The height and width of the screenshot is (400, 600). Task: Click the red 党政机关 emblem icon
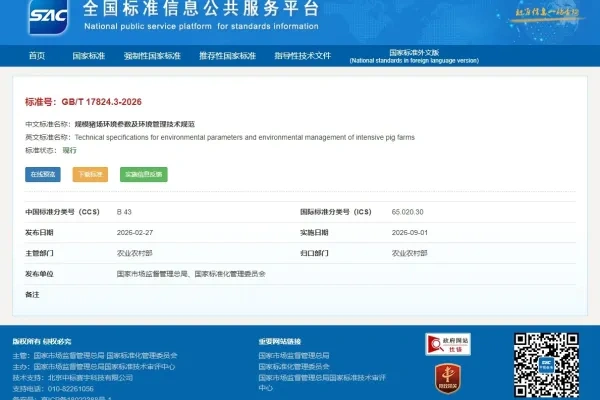[448, 378]
